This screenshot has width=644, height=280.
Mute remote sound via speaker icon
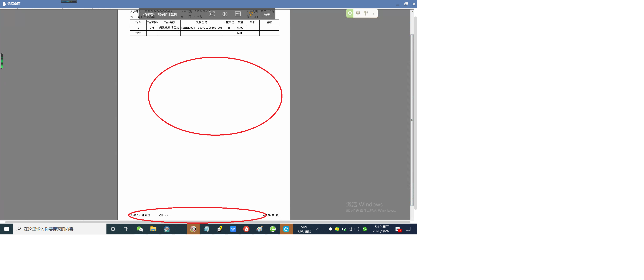tap(224, 14)
